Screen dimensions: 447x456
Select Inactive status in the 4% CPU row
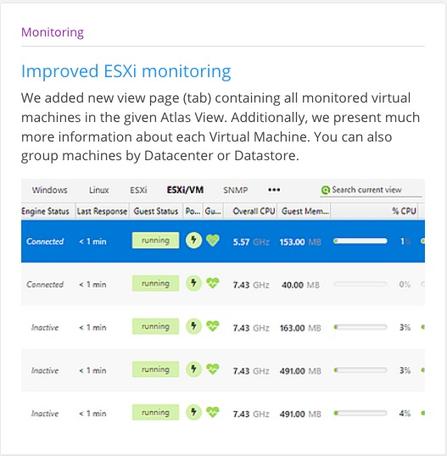(45, 413)
